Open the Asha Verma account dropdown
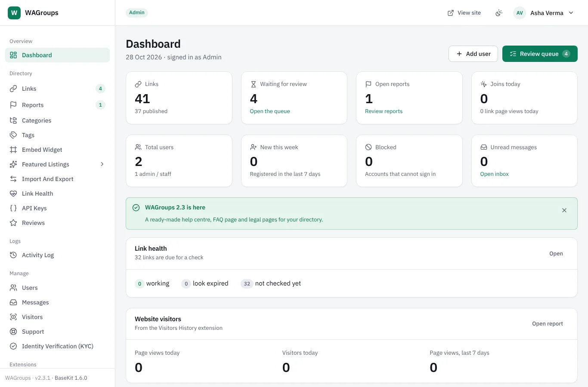 point(544,13)
